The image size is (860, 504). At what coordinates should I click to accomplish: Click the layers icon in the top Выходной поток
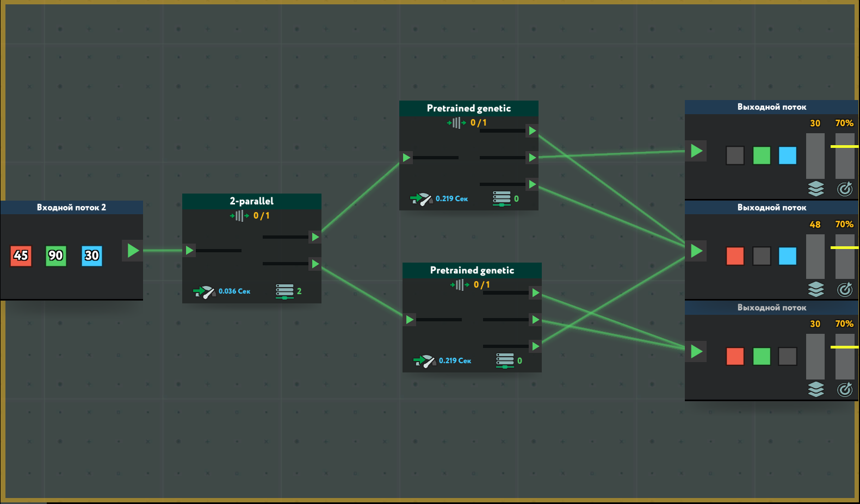[x=815, y=189]
